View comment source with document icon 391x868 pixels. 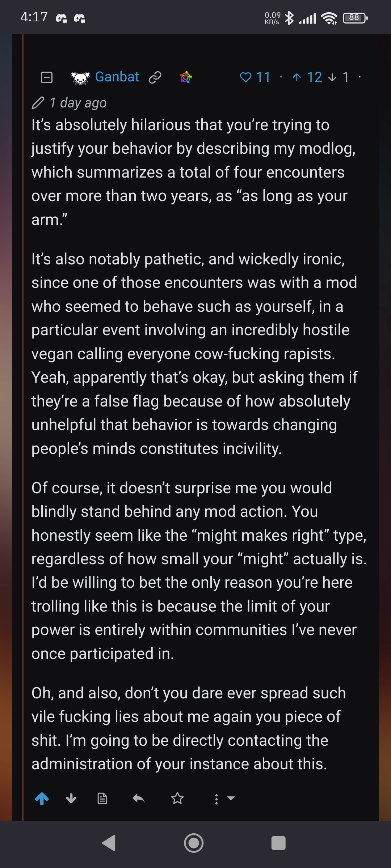(102, 798)
